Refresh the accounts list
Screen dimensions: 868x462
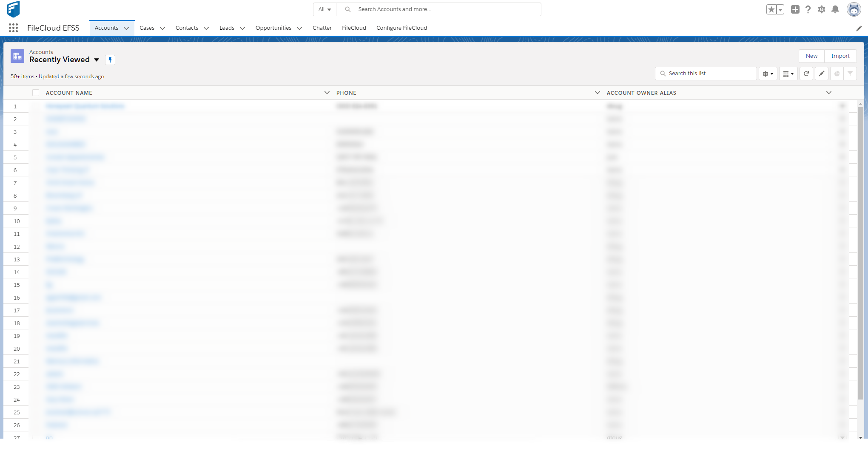click(806, 74)
